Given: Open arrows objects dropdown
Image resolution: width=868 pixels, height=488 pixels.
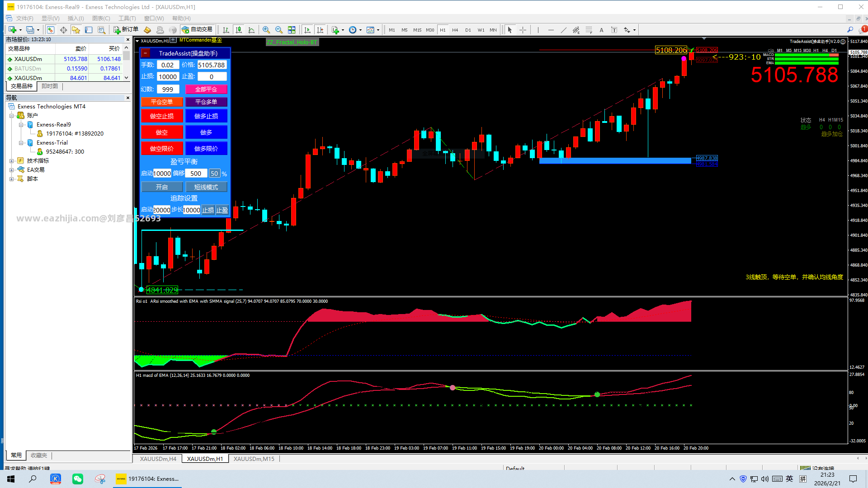Looking at the screenshot, I should [x=634, y=30].
